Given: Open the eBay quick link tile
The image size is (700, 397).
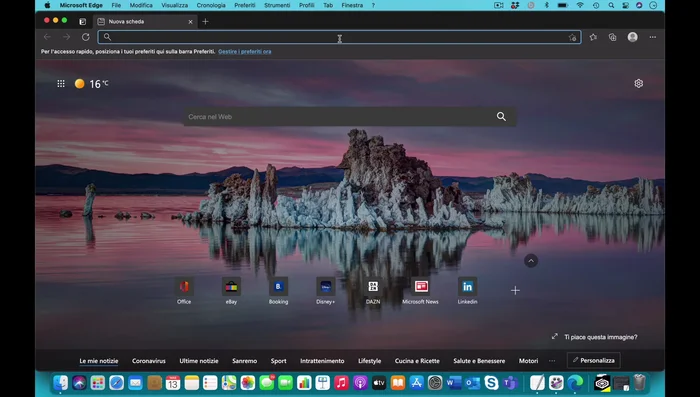Looking at the screenshot, I should coord(231,291).
